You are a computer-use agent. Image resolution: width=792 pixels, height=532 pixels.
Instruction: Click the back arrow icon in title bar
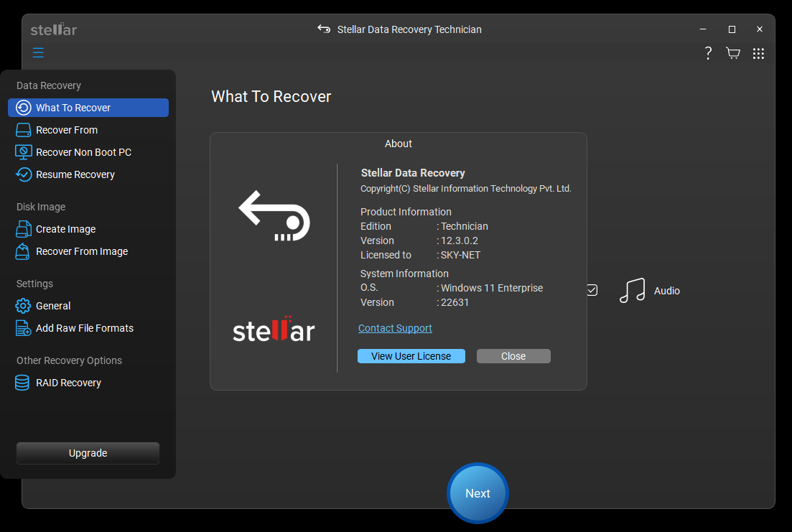tap(324, 29)
